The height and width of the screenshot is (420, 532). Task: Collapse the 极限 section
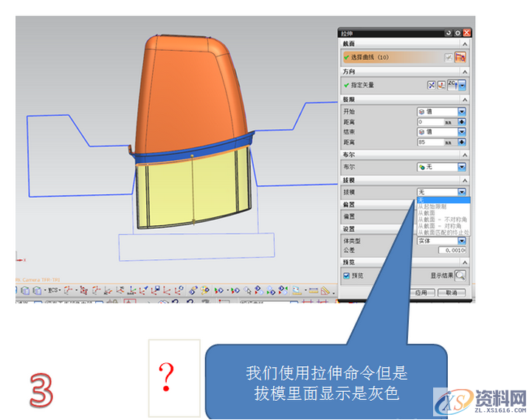click(465, 100)
